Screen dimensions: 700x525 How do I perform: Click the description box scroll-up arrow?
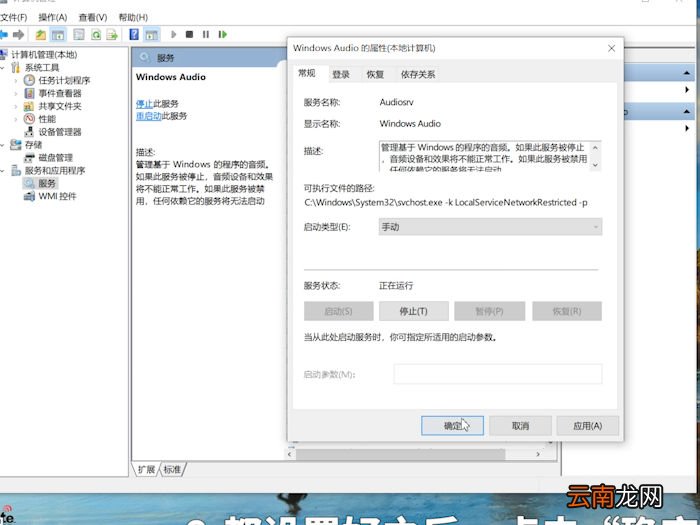tap(595, 147)
